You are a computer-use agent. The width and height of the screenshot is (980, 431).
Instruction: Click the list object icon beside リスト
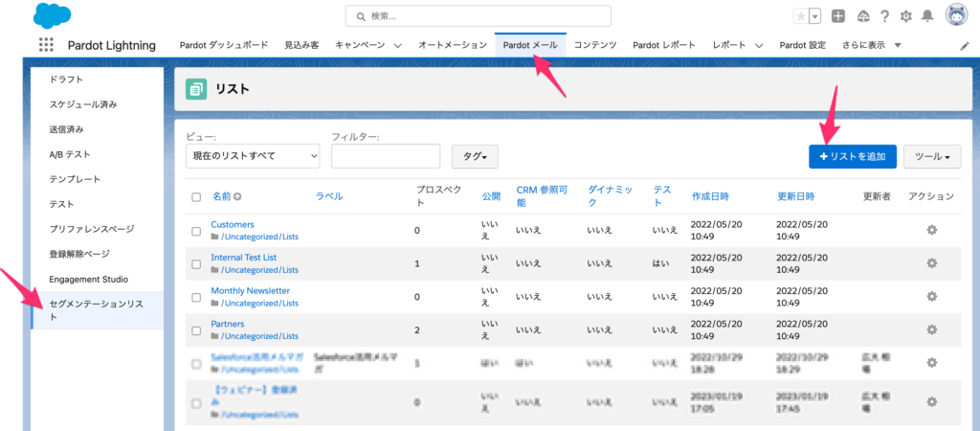pyautogui.click(x=196, y=89)
